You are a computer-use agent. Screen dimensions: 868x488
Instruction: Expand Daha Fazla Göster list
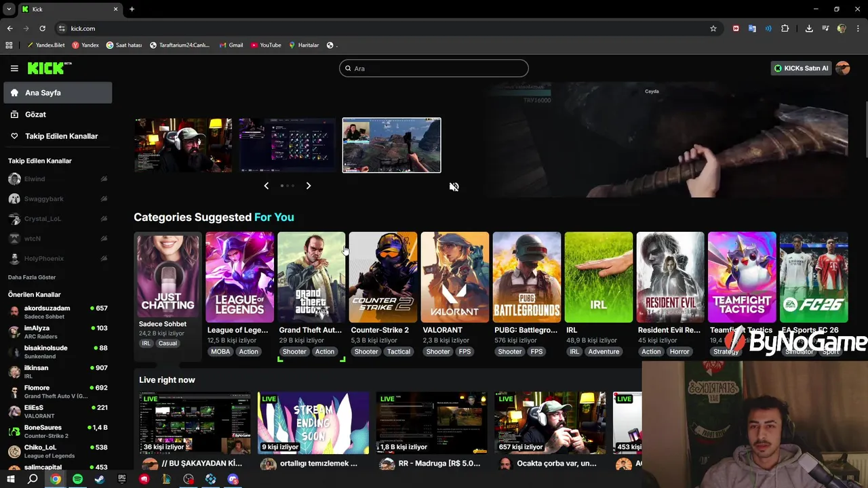32,277
